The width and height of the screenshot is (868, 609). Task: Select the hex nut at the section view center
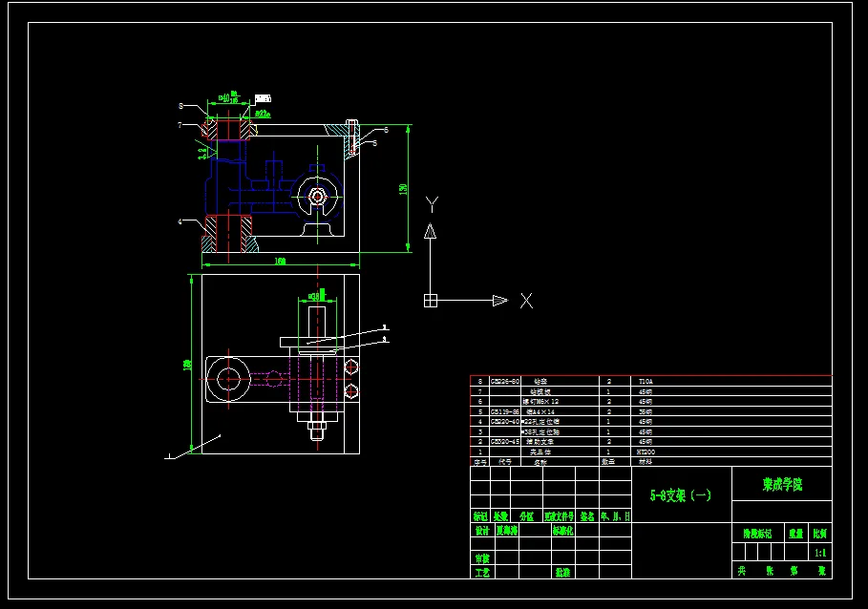[x=317, y=197]
